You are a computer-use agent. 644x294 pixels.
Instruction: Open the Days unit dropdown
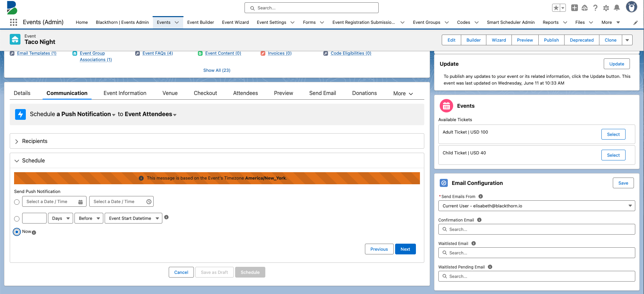pyautogui.click(x=61, y=218)
